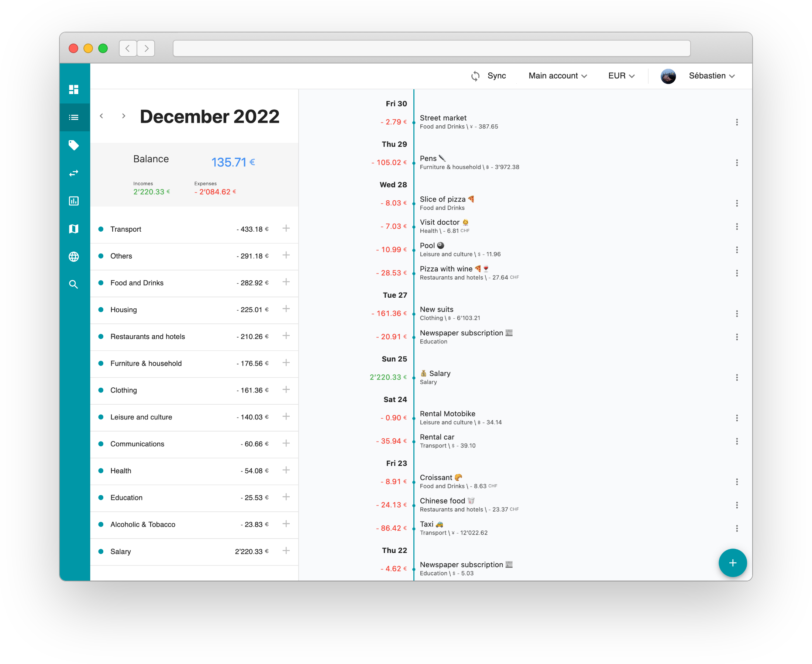The height and width of the screenshot is (664, 812).
Task: Click the bar chart analytics icon in sidebar
Action: 74,200
